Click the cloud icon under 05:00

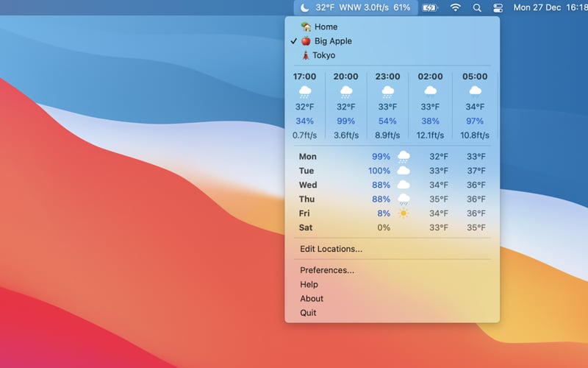click(475, 91)
